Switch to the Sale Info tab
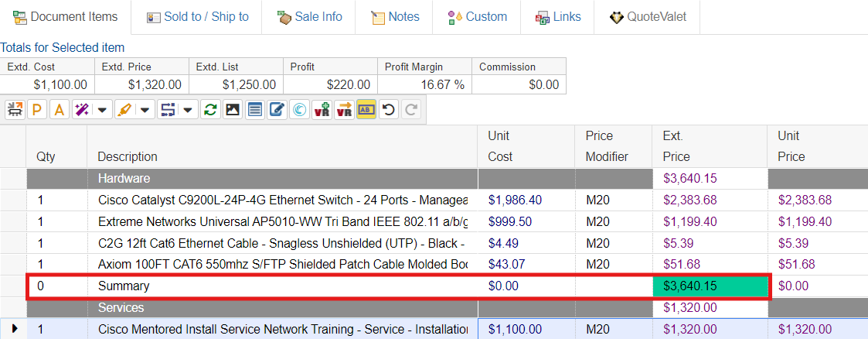The image size is (868, 339). (x=309, y=17)
